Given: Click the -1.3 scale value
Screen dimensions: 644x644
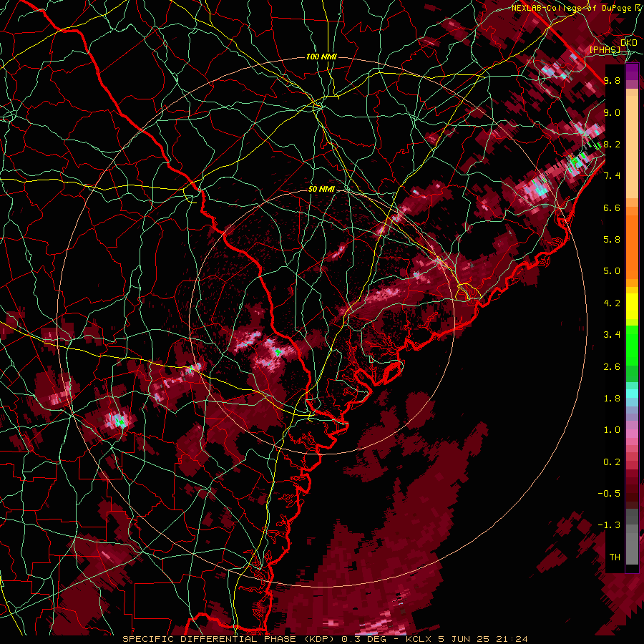Looking at the screenshot, I should [x=609, y=525].
